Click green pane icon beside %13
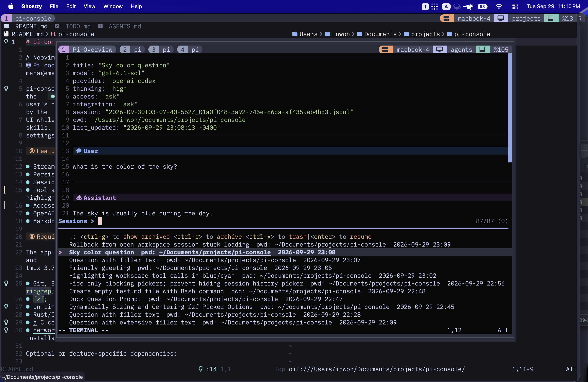This screenshot has height=382, width=588. 551,19
